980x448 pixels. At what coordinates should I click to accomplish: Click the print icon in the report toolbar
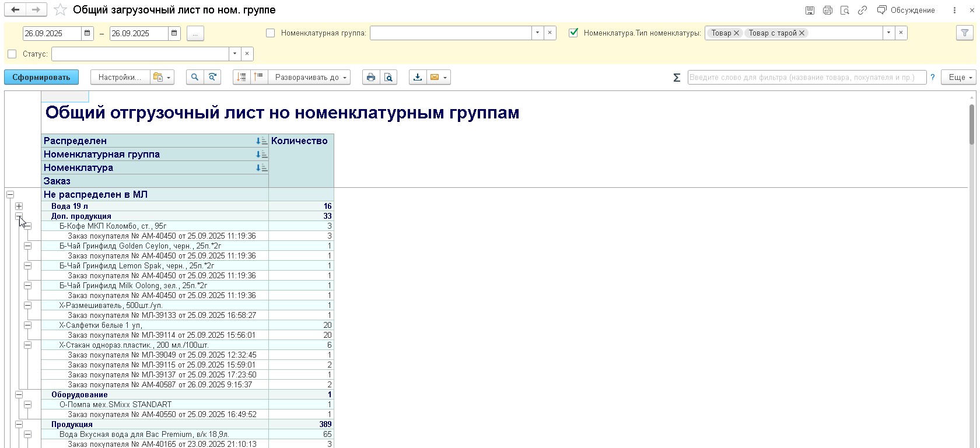tap(371, 77)
